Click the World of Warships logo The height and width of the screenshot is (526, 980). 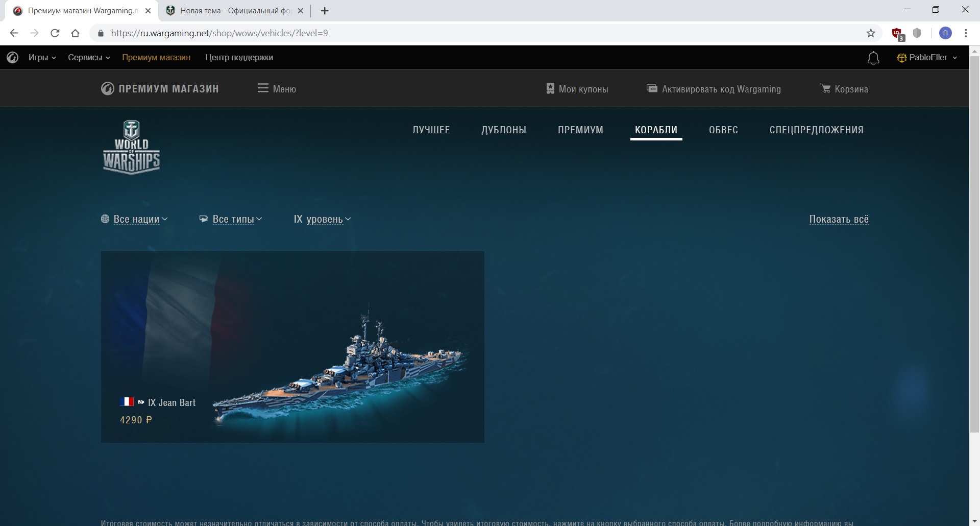point(132,147)
